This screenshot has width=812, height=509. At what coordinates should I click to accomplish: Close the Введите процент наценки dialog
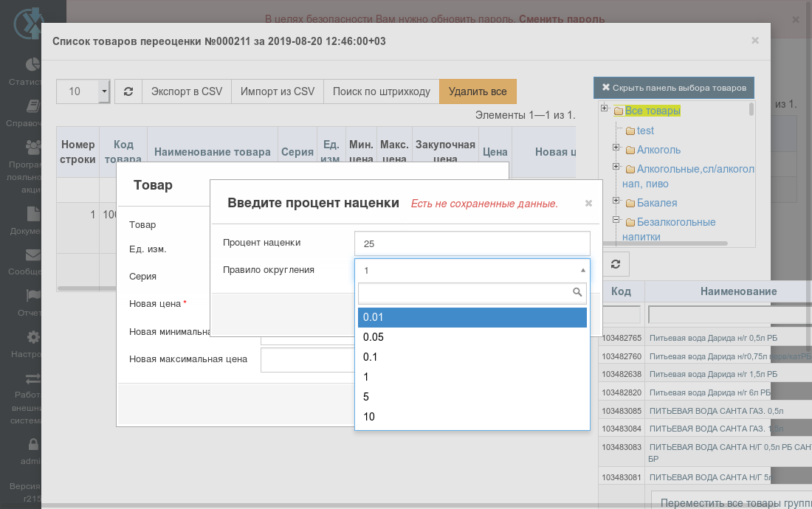pos(588,204)
